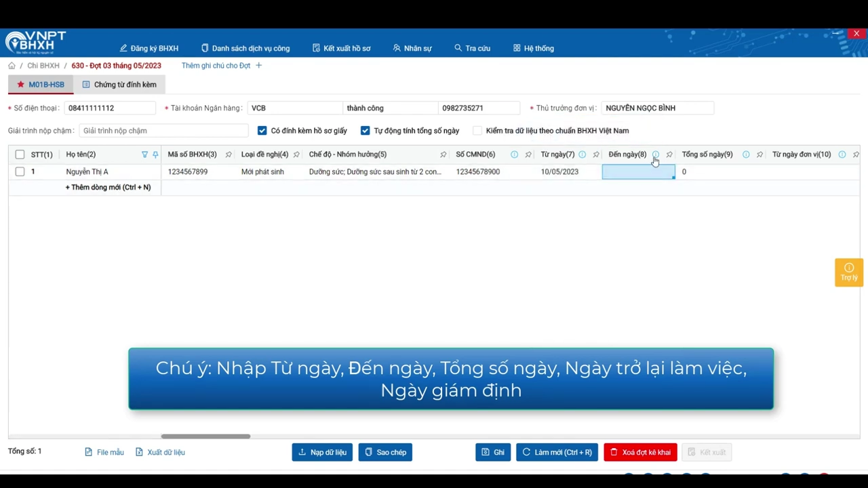This screenshot has width=868, height=488.
Task: Switch to the Chứng từ đính kèm tab
Action: point(119,85)
